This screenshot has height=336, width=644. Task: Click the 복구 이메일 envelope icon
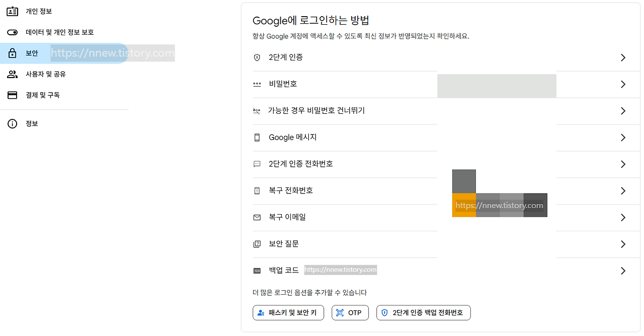(257, 217)
